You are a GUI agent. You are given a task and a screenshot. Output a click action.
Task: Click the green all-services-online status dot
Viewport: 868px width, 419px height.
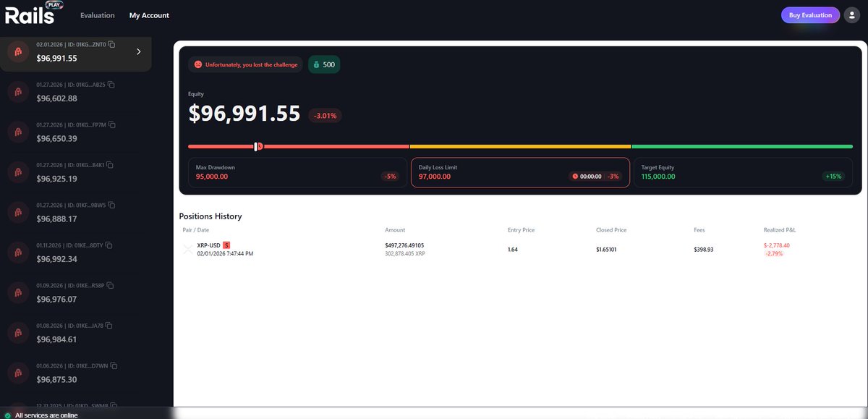7,415
